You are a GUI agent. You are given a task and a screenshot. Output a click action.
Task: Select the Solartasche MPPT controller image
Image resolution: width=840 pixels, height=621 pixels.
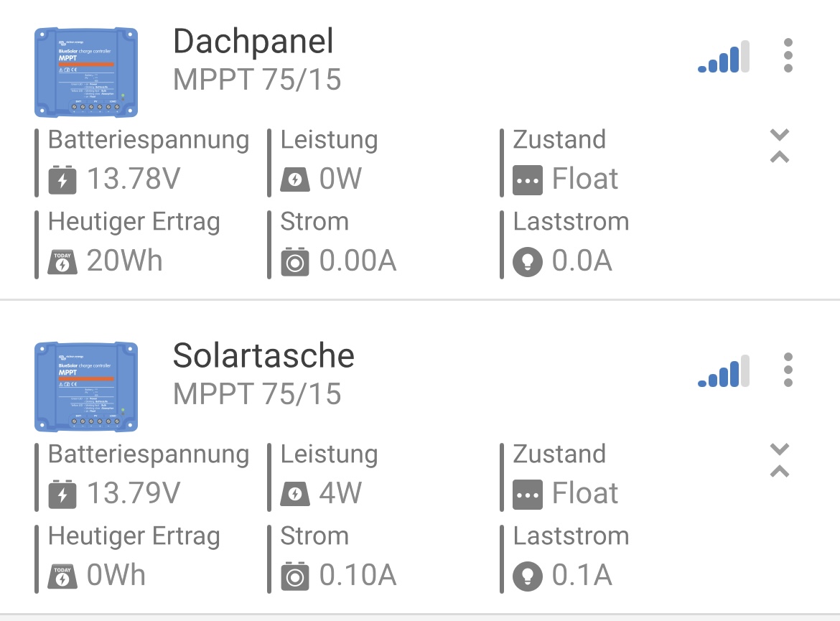(86, 386)
